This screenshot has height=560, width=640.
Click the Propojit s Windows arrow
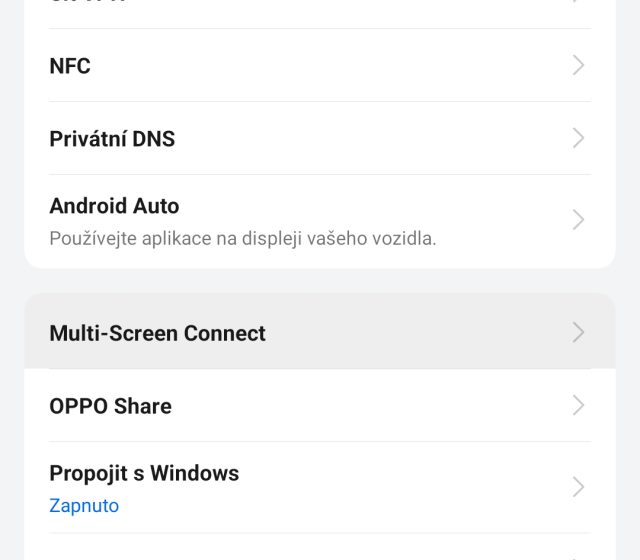coord(578,487)
